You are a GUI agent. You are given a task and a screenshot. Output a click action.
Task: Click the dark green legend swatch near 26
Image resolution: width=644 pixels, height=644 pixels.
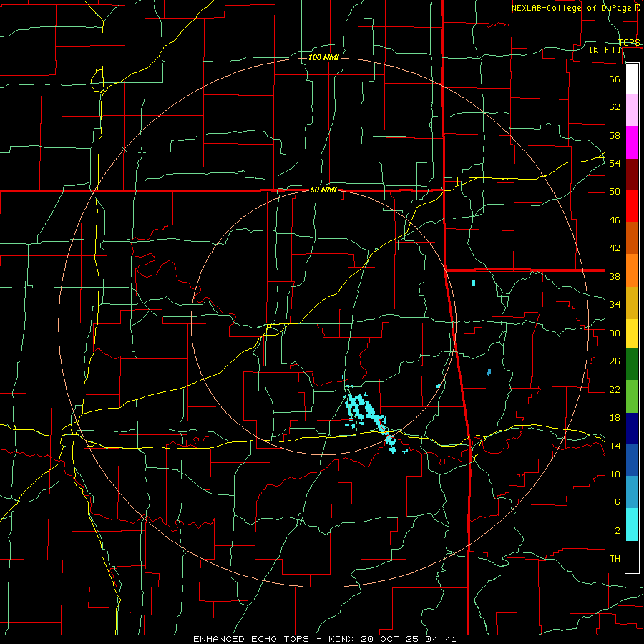coord(632,364)
